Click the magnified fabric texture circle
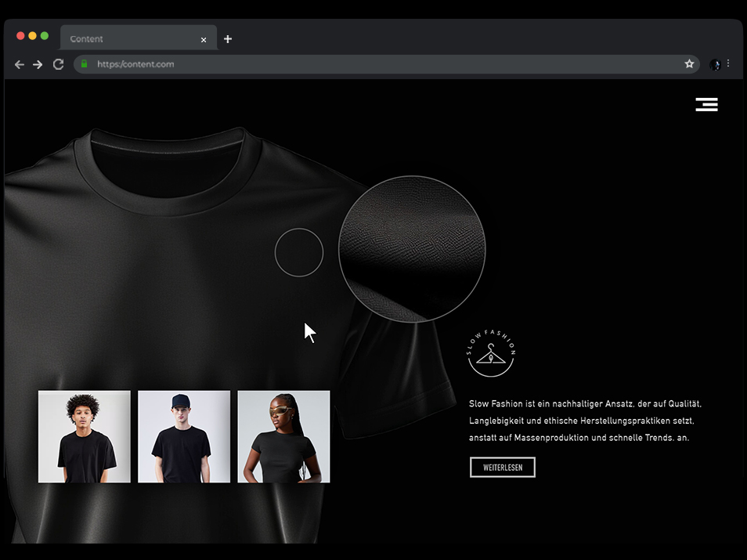 coord(412,249)
